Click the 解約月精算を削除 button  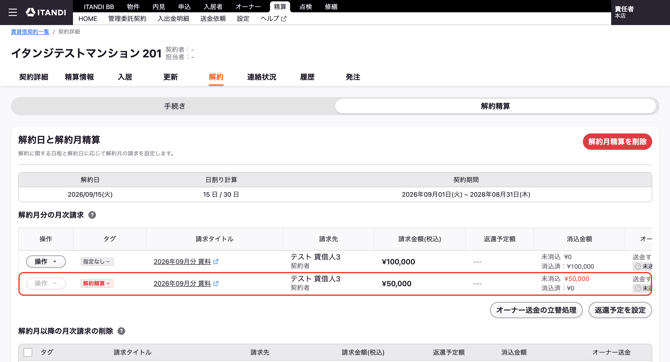click(617, 141)
